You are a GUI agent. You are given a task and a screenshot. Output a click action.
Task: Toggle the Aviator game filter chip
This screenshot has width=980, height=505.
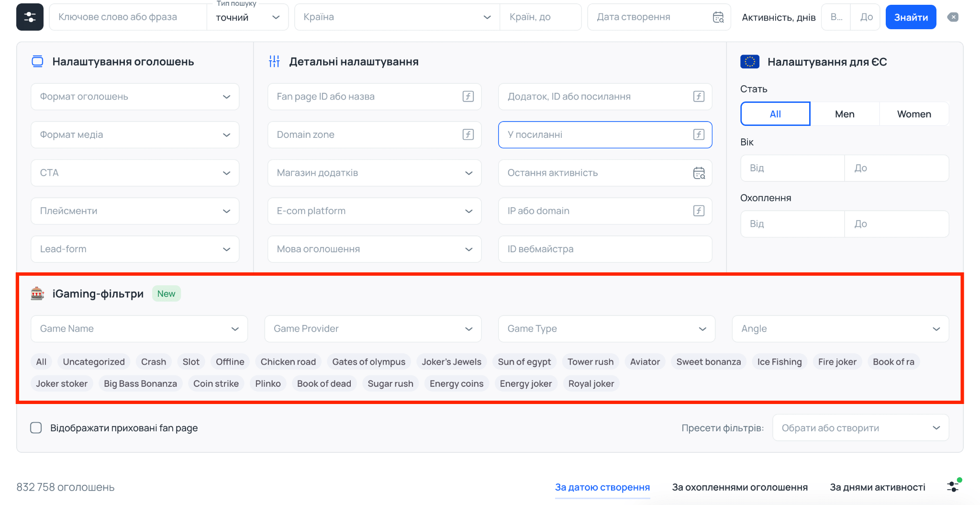pyautogui.click(x=645, y=362)
